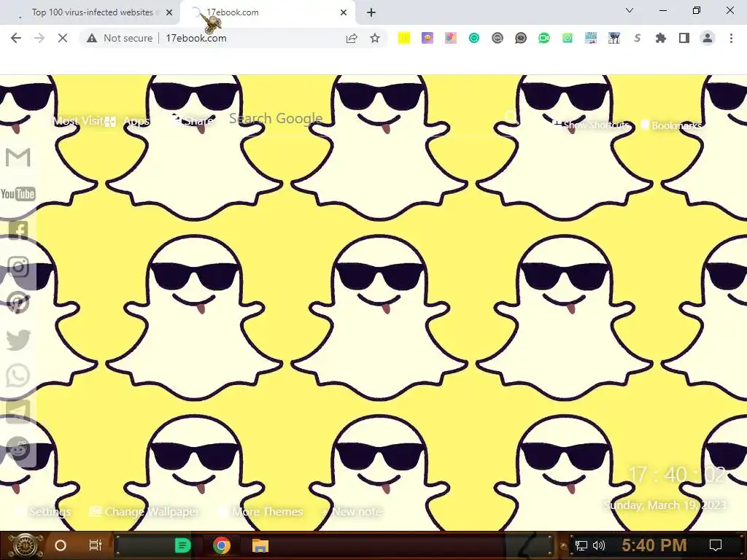Close the 17ebook.com tab
747x560 pixels.
[x=344, y=12]
